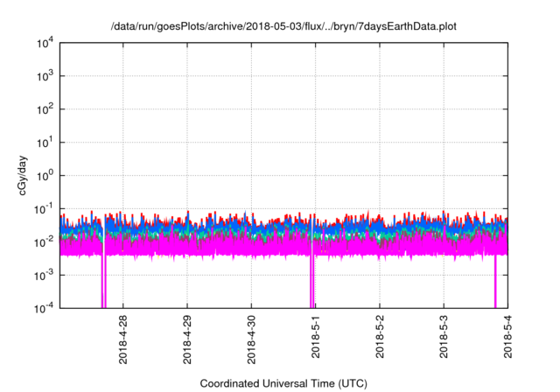Click the 10^-4 y-axis tick label
The width and height of the screenshot is (560, 392).
coord(45,308)
